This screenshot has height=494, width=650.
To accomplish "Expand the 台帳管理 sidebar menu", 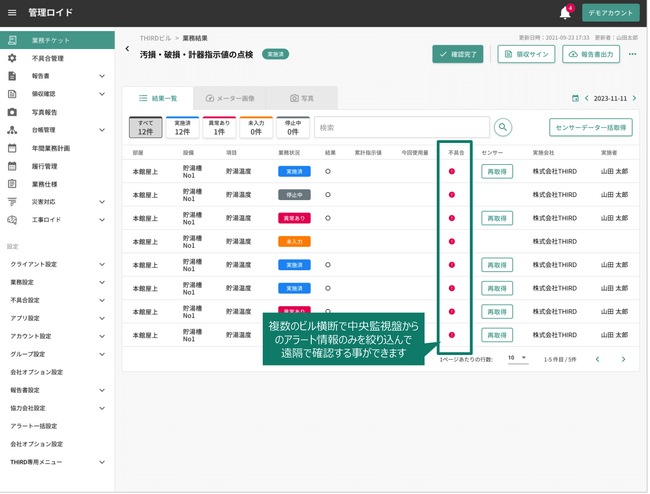I will [102, 130].
